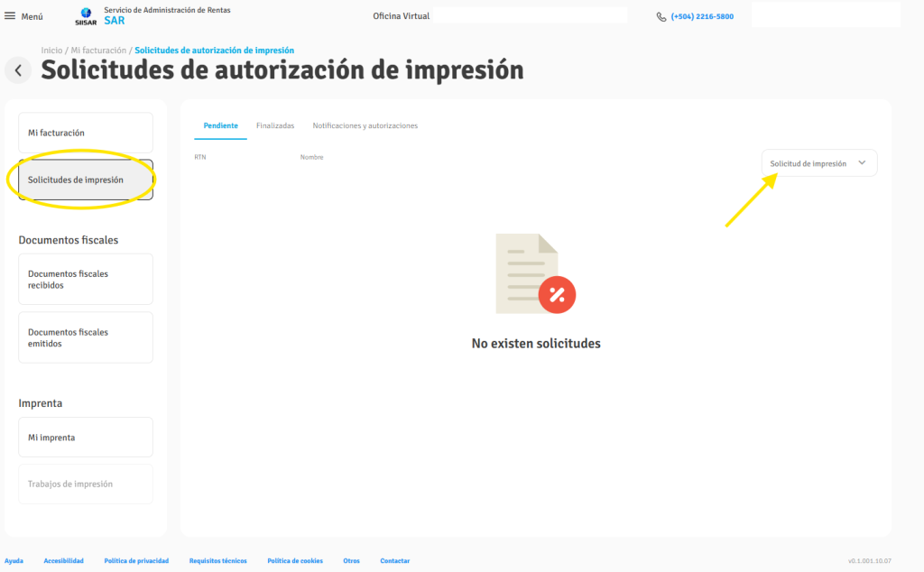Viewport: 924px width, 572px height.
Task: Open the Accesibilidad footer link
Action: [x=64, y=561]
